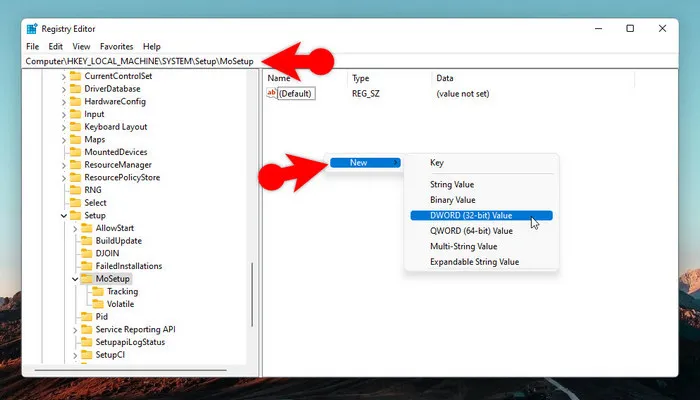Click the Tracking subfolder icon
The image size is (700, 400).
98,291
